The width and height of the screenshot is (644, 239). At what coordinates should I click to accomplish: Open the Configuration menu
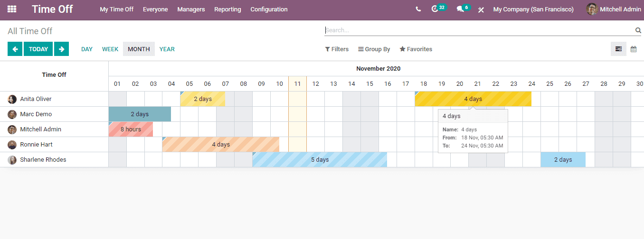tap(269, 9)
